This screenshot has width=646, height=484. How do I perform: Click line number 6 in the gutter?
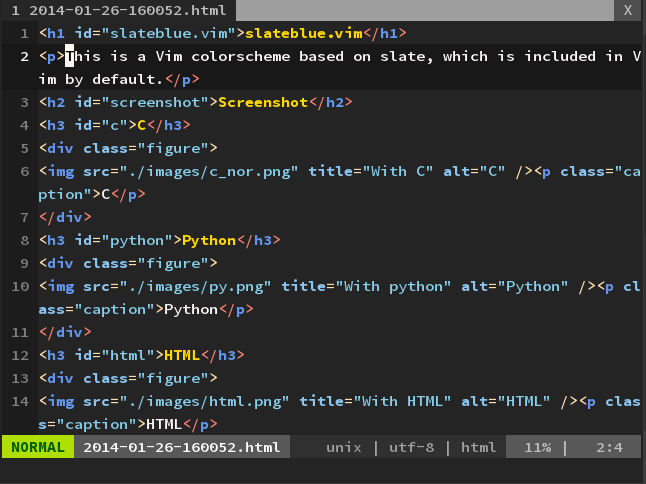click(24, 172)
